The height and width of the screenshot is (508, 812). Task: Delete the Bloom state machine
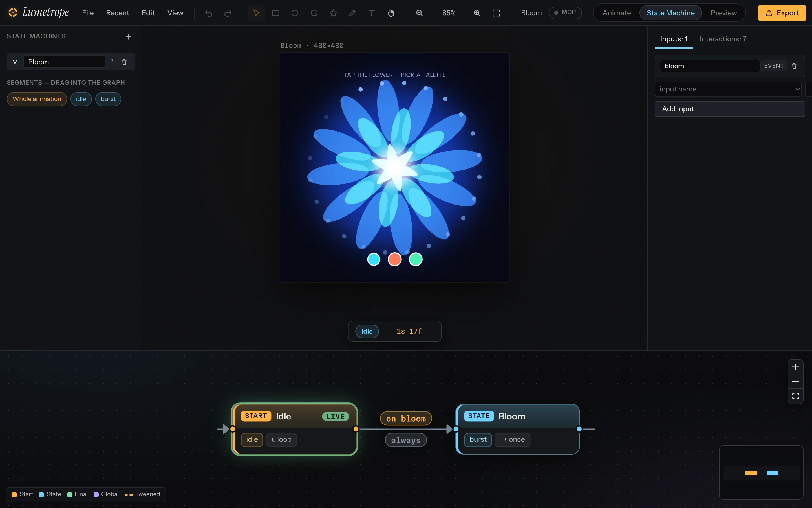tap(125, 62)
